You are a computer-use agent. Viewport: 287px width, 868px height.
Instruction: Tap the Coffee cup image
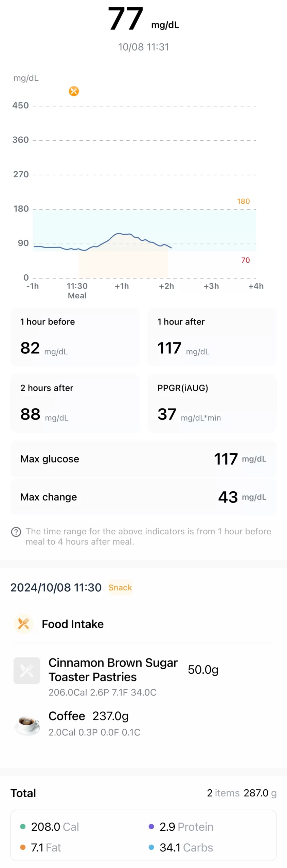27,724
